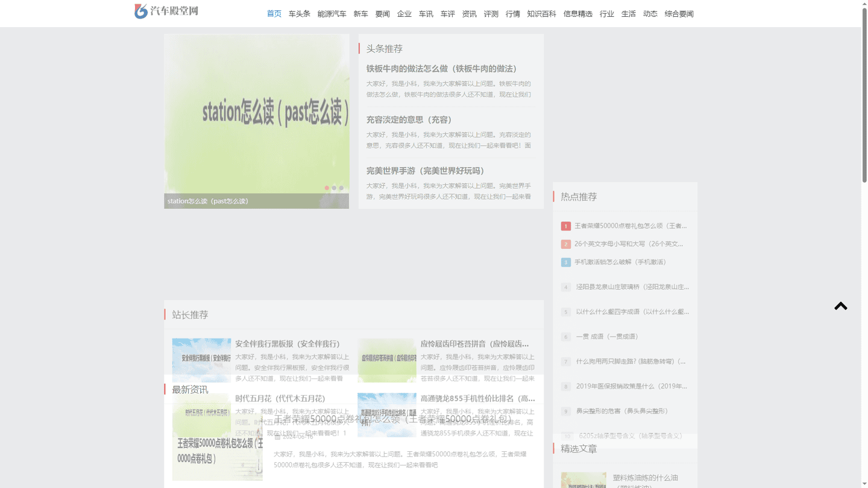Open the 车头条 nav item
The height and width of the screenshot is (488, 868).
point(300,14)
